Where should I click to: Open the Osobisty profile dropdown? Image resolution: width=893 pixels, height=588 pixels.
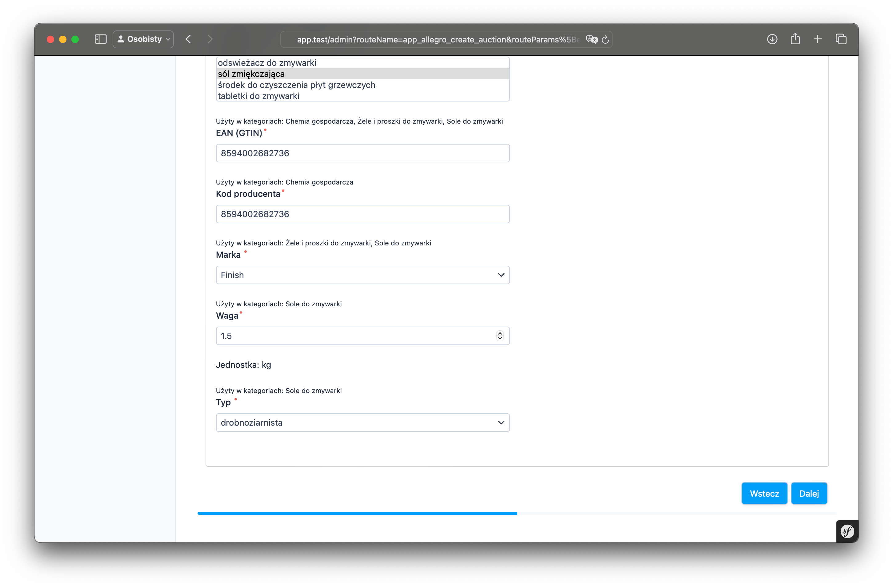(x=143, y=39)
